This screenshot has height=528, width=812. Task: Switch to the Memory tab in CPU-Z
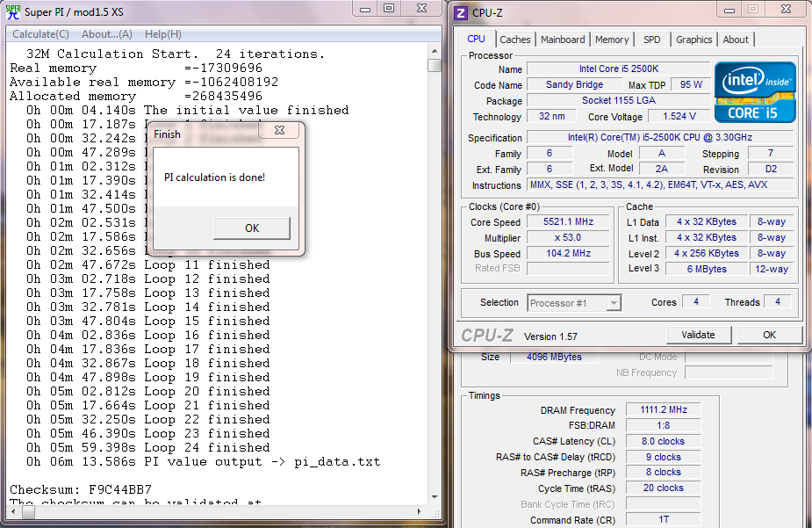click(x=612, y=40)
